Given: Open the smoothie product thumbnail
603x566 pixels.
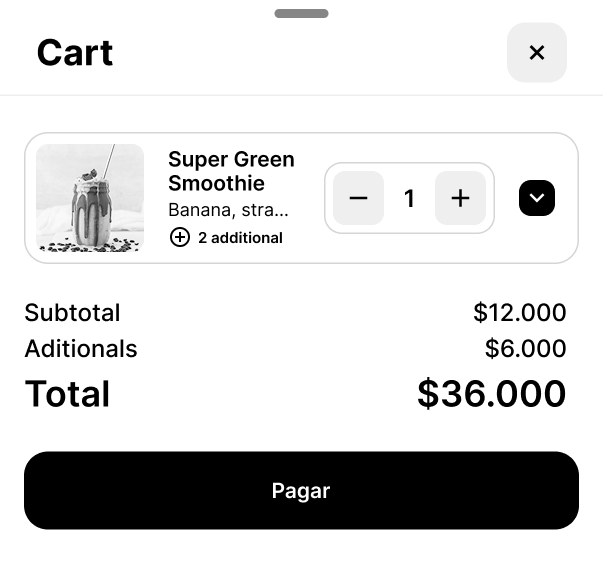Looking at the screenshot, I should [90, 198].
